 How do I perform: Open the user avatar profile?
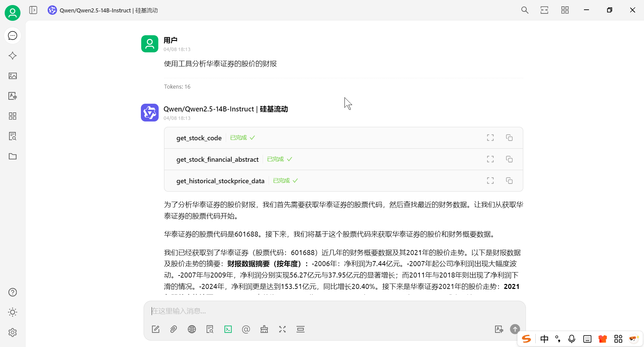click(x=12, y=13)
